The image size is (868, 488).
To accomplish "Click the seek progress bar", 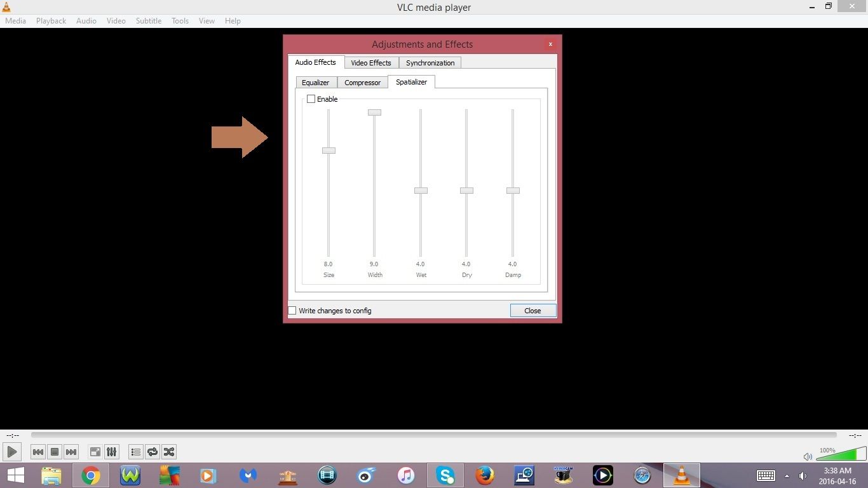I will (x=434, y=435).
